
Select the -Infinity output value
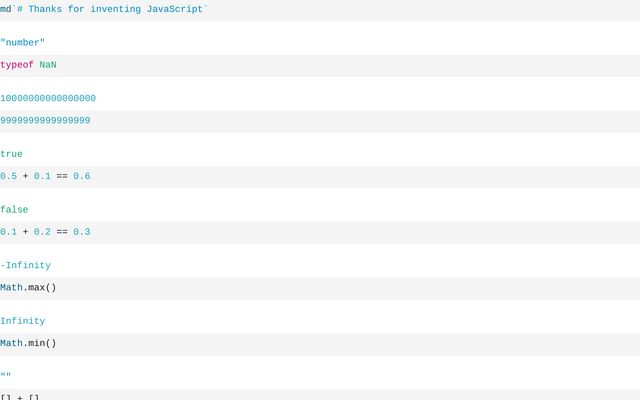pyautogui.click(x=25, y=266)
